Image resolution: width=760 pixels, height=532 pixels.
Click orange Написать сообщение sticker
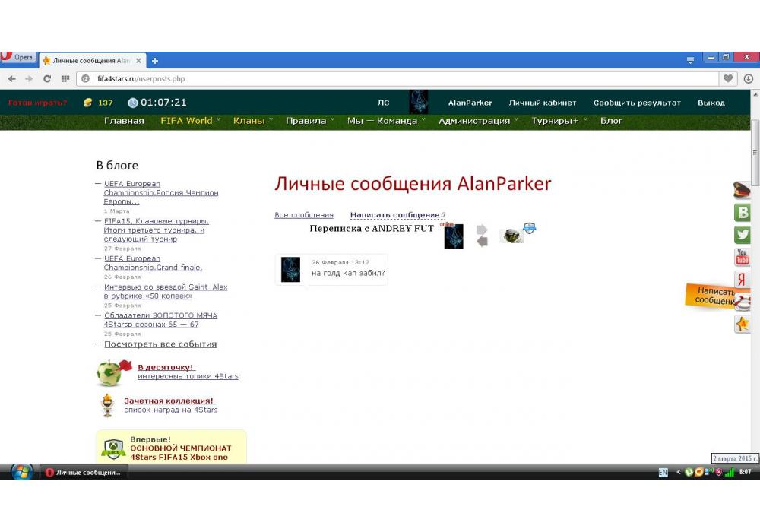click(711, 296)
